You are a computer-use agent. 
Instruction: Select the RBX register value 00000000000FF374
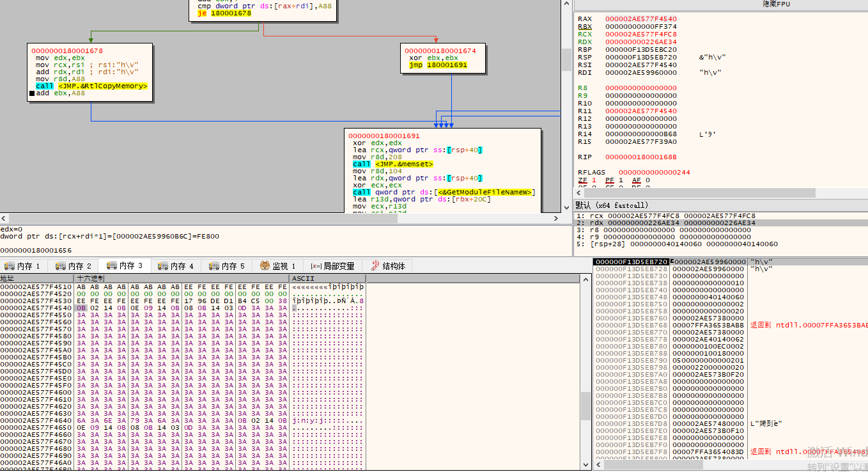641,27
